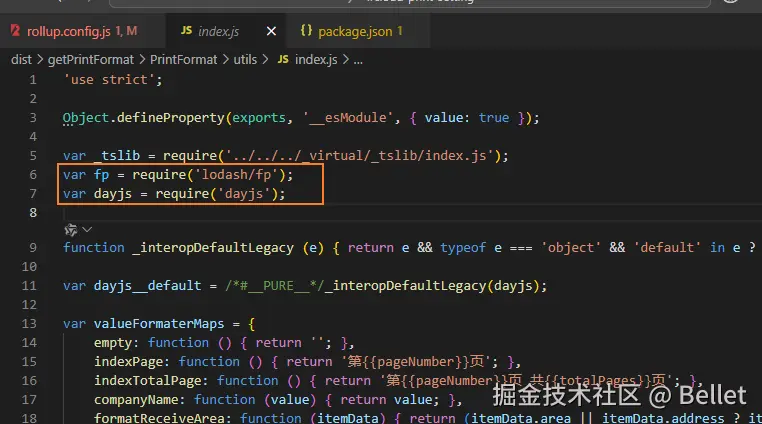Click Object.defineProperty on line 3
The height and width of the screenshot is (424, 762).
click(x=143, y=118)
